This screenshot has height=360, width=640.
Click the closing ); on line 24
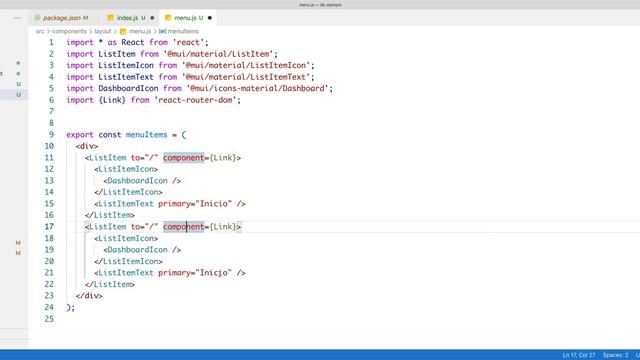71,308
